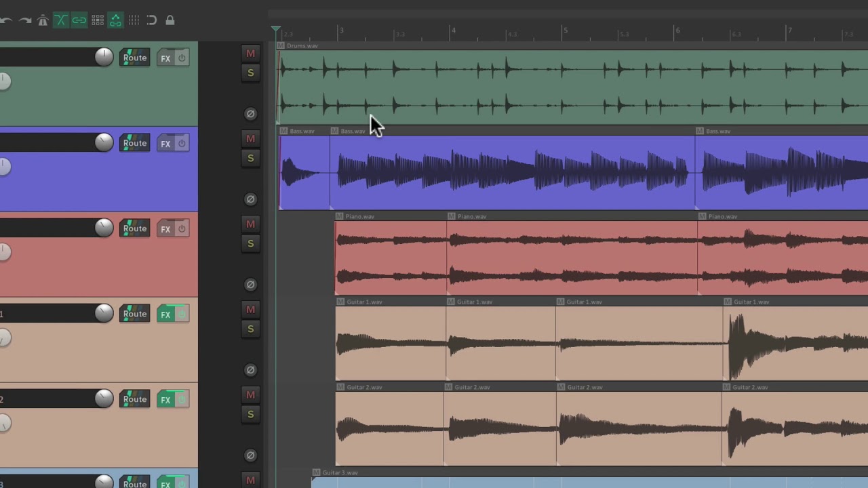This screenshot has width=868, height=488.
Task: Invert phase on the Piano track
Action: point(250,285)
